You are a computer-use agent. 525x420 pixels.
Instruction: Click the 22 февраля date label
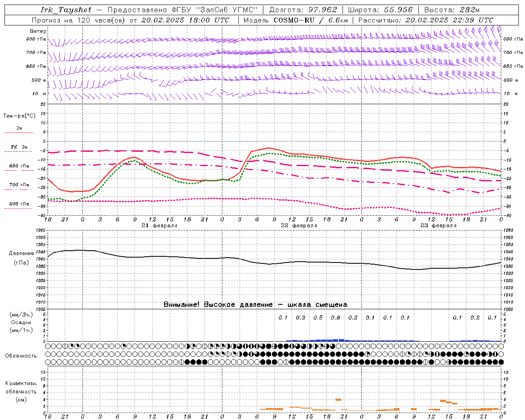[299, 226]
